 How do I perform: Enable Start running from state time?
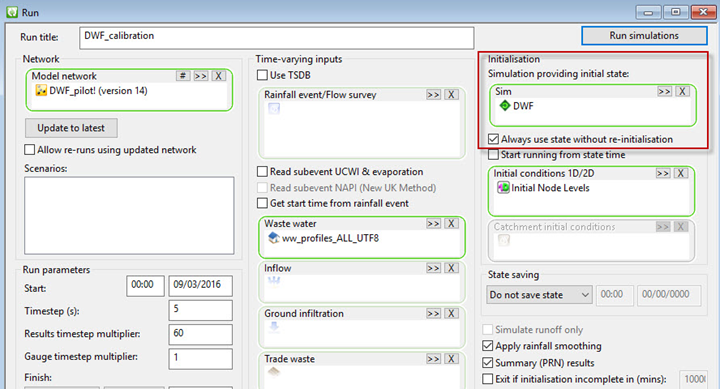(x=494, y=155)
